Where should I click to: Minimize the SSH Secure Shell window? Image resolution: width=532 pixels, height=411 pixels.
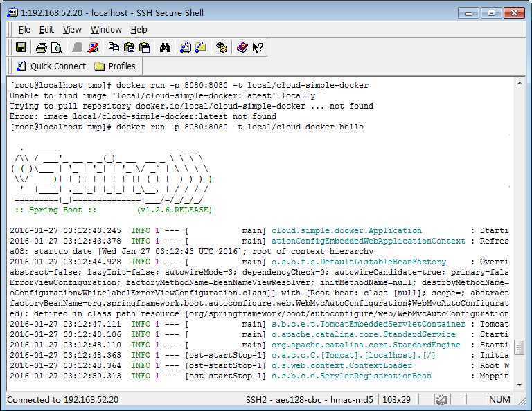coord(468,13)
